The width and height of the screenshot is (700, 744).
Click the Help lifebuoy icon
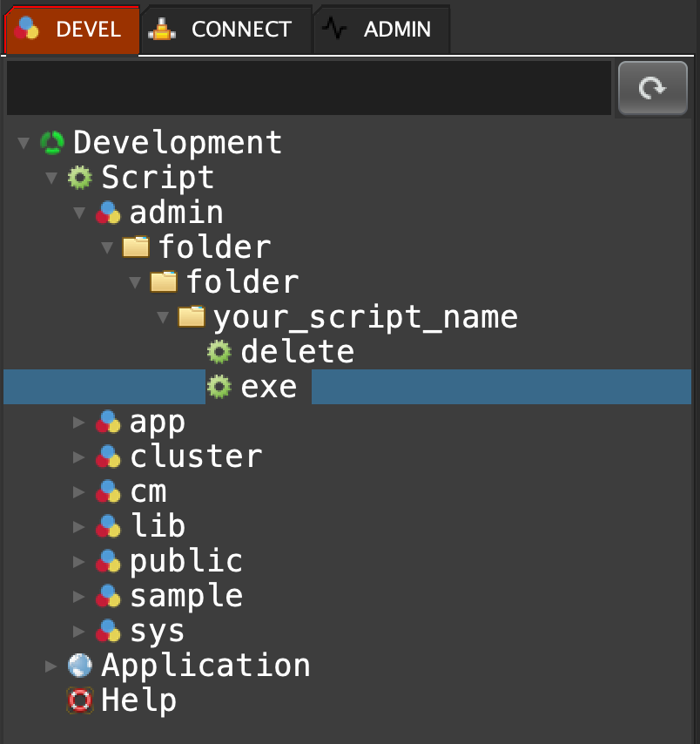click(x=80, y=700)
